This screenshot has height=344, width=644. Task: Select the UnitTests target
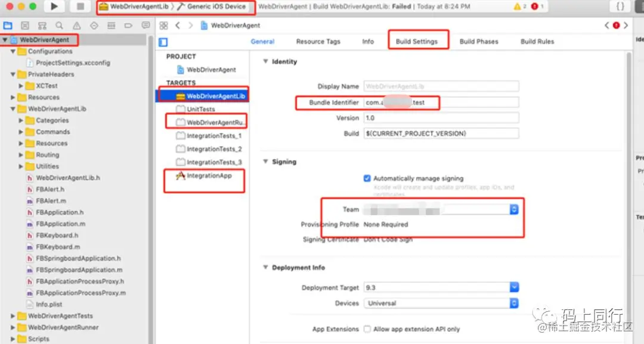[202, 109]
